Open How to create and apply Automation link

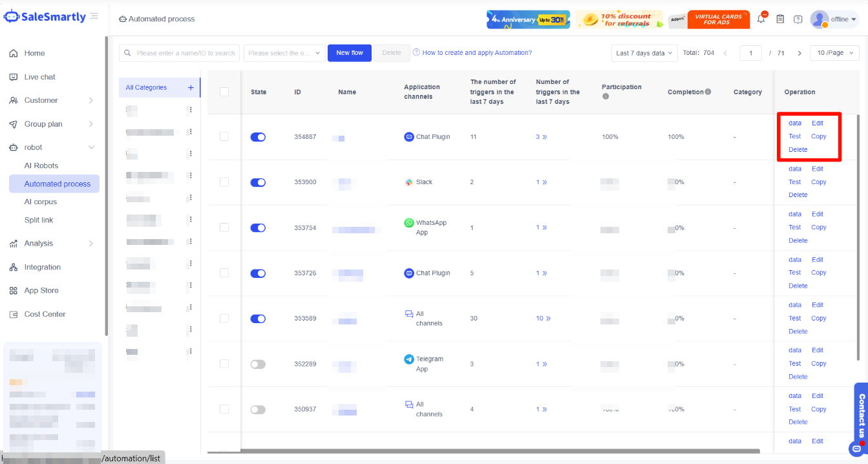click(x=476, y=53)
